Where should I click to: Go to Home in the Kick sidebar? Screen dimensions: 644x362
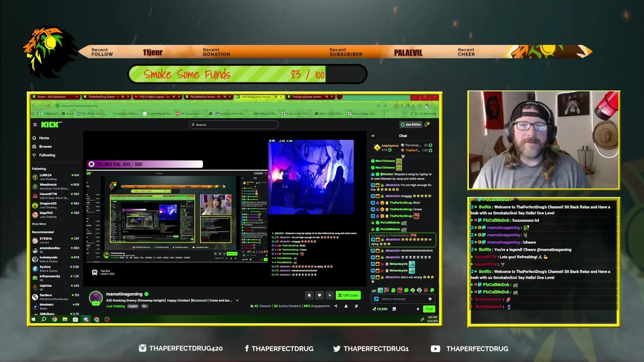41,138
